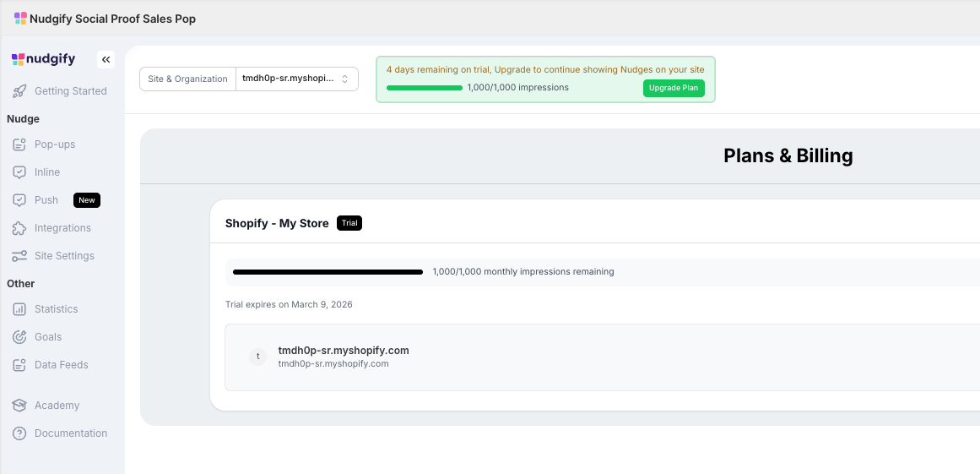Click the '4 days remaining on trial' message
The image size is (980, 474).
[545, 69]
